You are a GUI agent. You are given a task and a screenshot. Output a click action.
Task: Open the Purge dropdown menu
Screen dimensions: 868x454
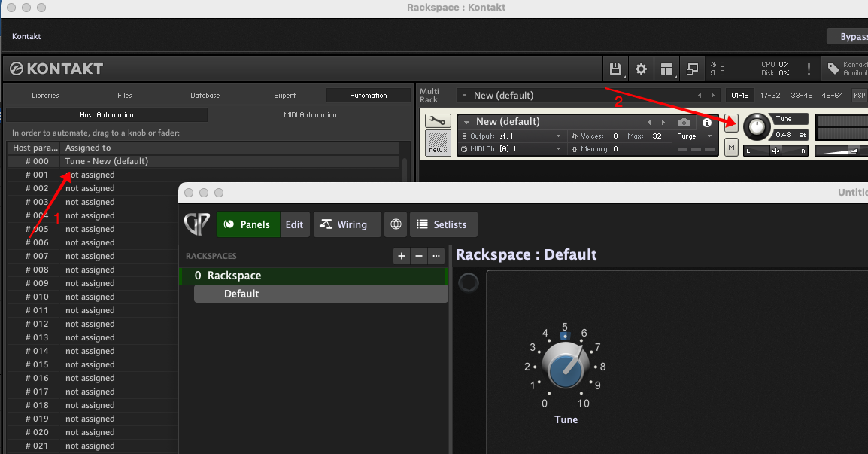coord(695,136)
